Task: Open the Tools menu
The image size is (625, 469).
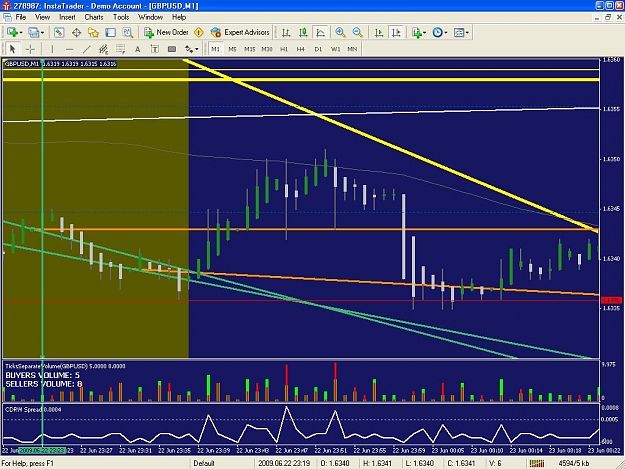Action: (121, 17)
